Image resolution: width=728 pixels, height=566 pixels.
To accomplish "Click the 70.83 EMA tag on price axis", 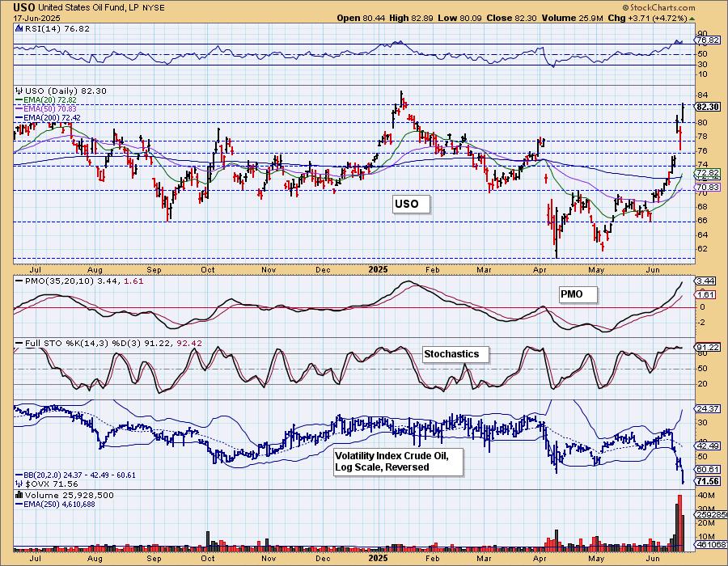I will (709, 188).
